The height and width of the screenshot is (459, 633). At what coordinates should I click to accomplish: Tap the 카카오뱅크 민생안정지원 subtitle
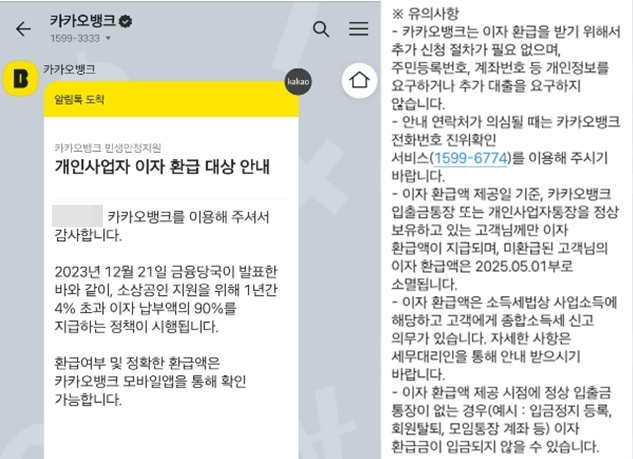coord(108,148)
